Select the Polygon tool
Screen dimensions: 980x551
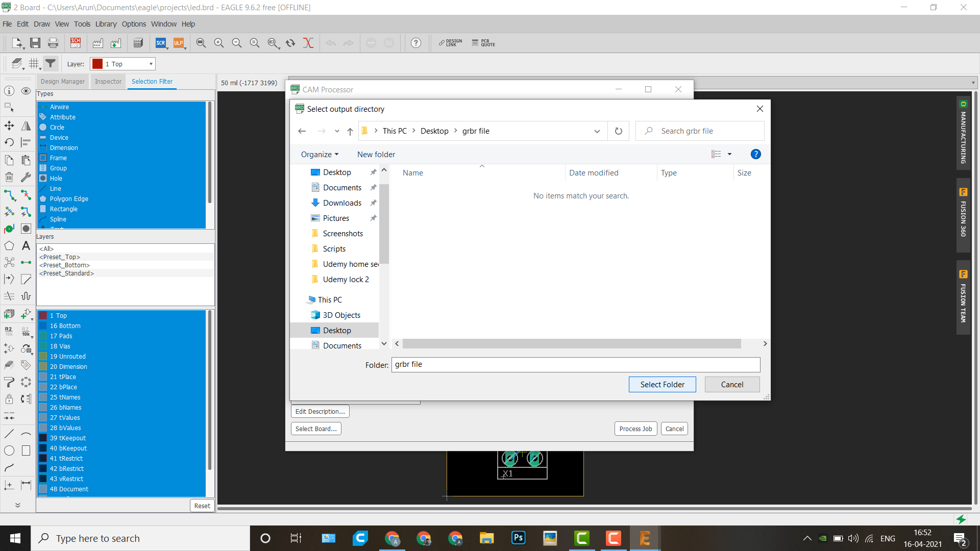(x=9, y=246)
